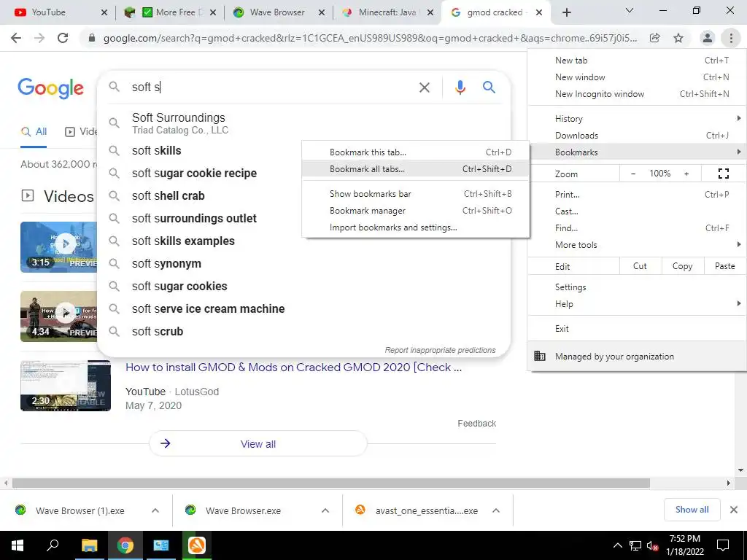Open the notification center icon
This screenshot has width=747, height=560.
click(723, 545)
